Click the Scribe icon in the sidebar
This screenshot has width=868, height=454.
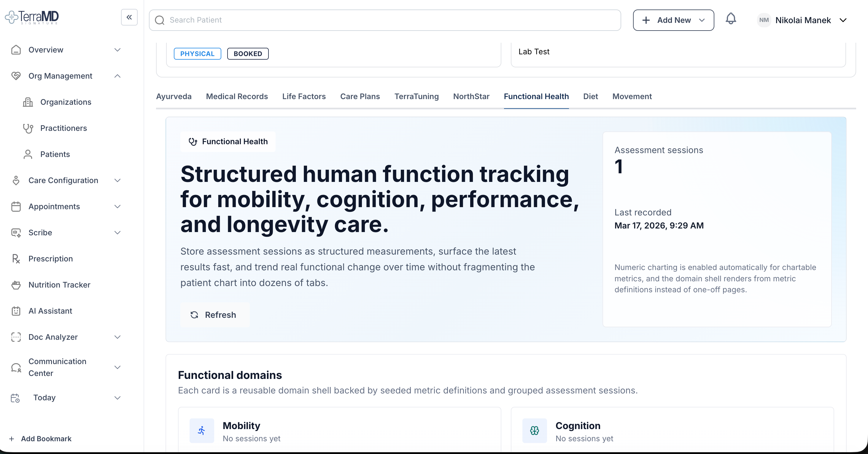(x=16, y=233)
